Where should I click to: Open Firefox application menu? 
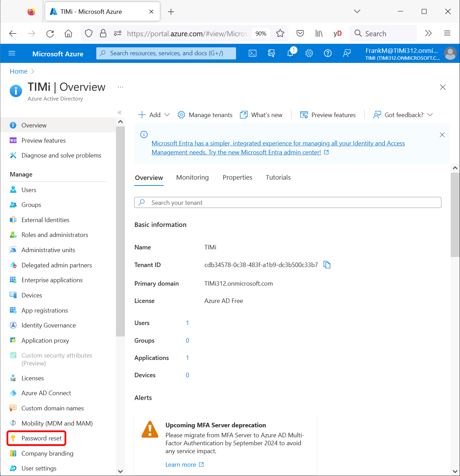[447, 33]
